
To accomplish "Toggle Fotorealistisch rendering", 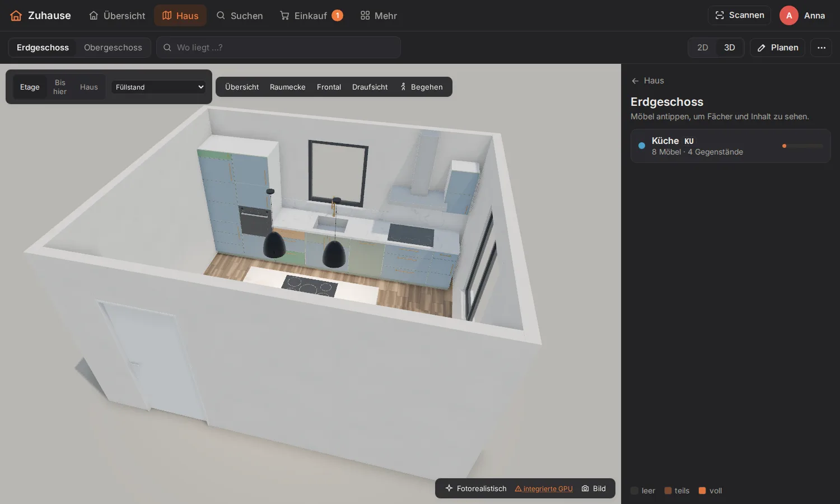I will 476,488.
